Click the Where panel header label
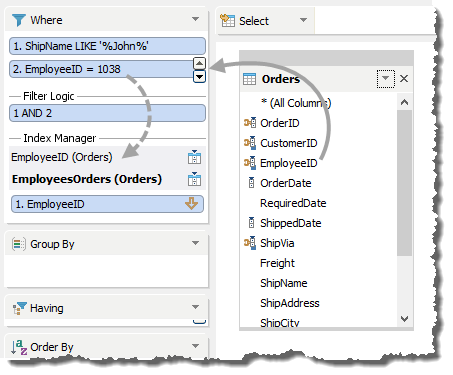 [46, 20]
